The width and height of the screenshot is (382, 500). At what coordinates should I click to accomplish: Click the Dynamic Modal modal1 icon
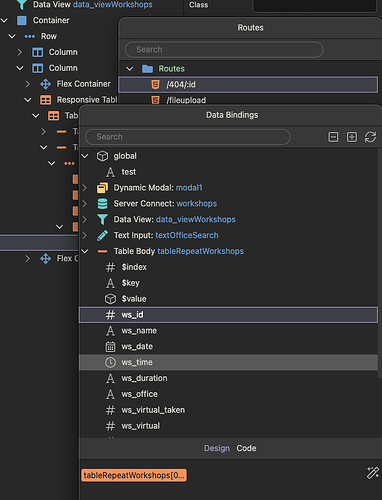click(x=102, y=188)
